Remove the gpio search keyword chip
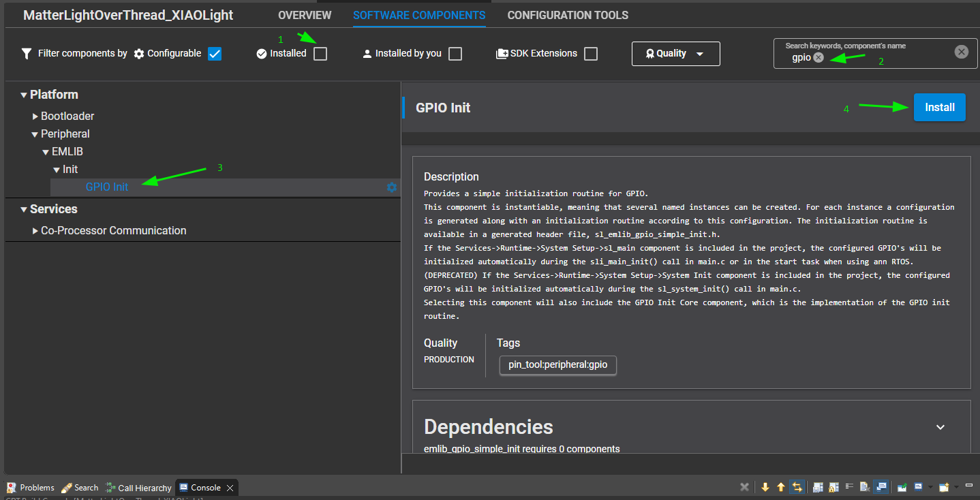Image resolution: width=980 pixels, height=500 pixels. 818,58
